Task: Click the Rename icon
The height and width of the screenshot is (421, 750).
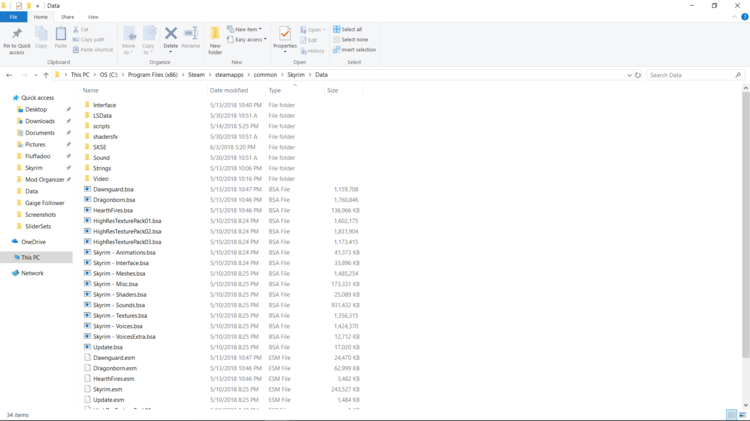Action: point(191,33)
